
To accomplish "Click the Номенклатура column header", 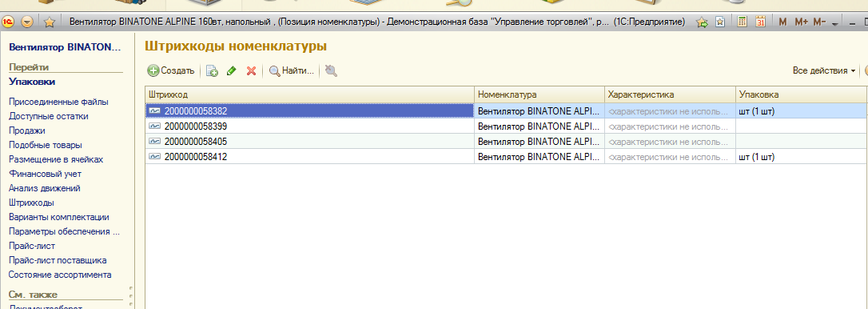I will 540,95.
